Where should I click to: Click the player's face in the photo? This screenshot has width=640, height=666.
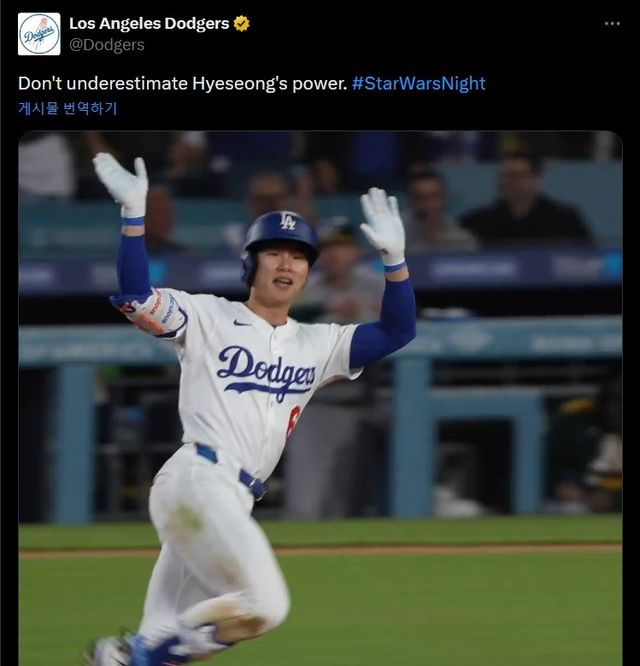tap(284, 270)
